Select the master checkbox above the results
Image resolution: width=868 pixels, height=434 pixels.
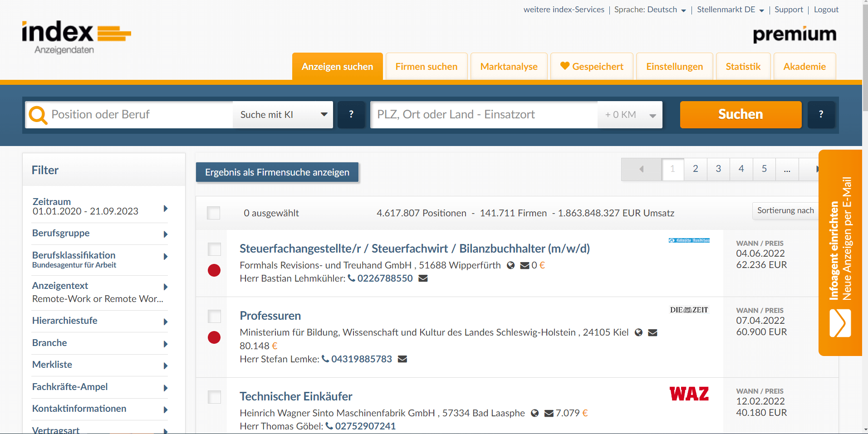(x=213, y=213)
